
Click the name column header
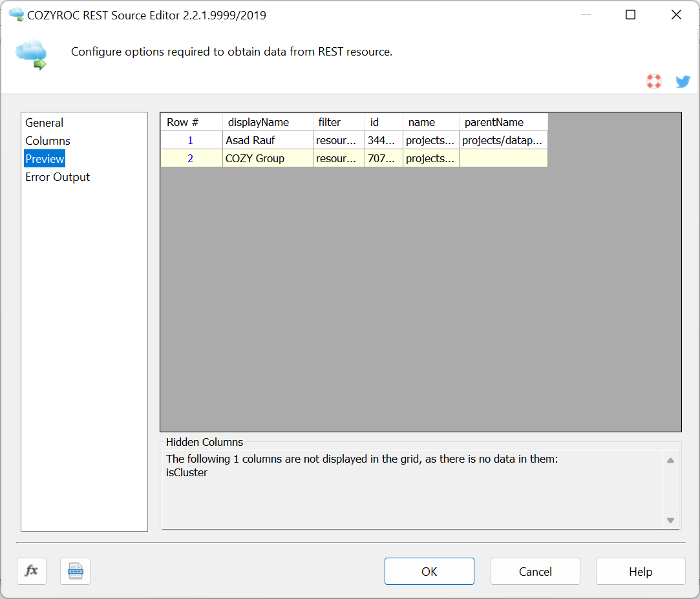pos(431,122)
